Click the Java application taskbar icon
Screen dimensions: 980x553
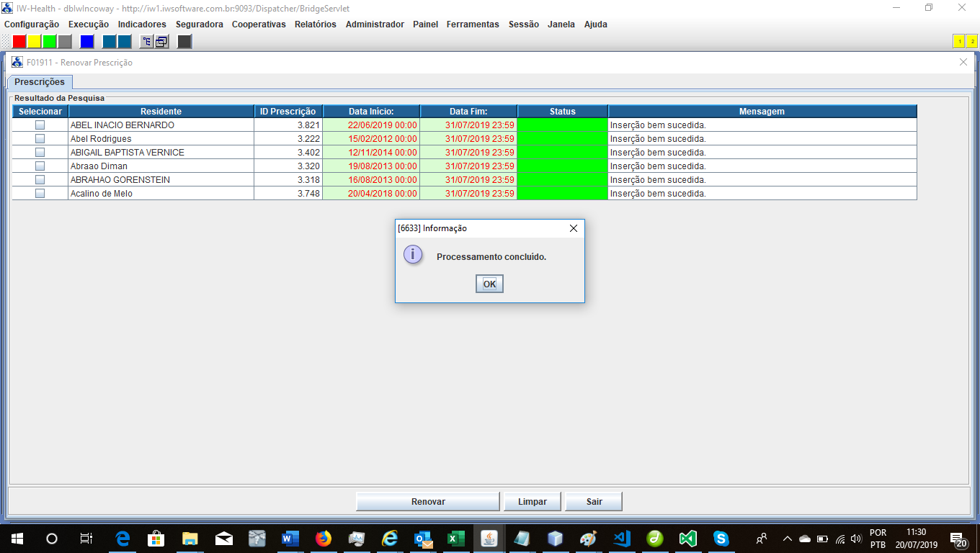(x=489, y=538)
